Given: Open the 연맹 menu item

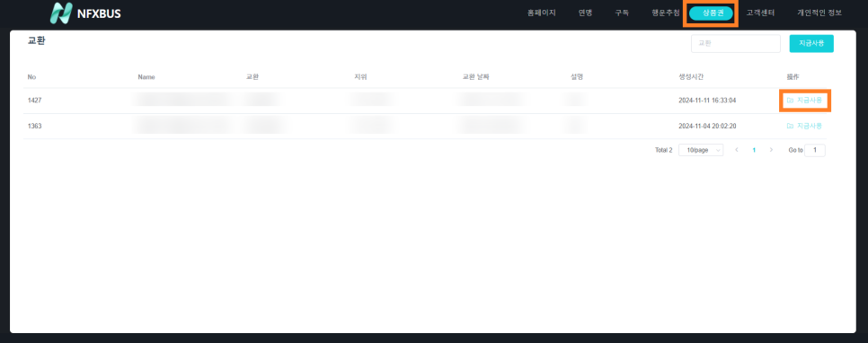Looking at the screenshot, I should pyautogui.click(x=585, y=13).
